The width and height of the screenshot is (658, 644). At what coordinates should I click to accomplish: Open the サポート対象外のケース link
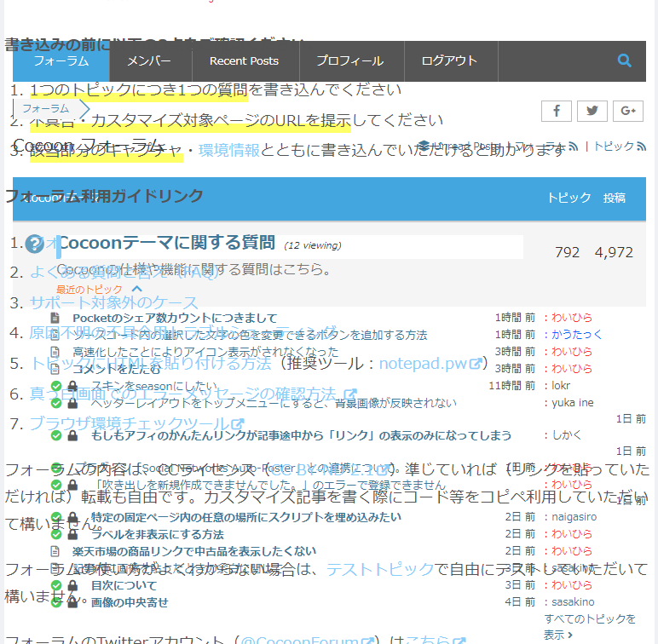[x=113, y=302]
